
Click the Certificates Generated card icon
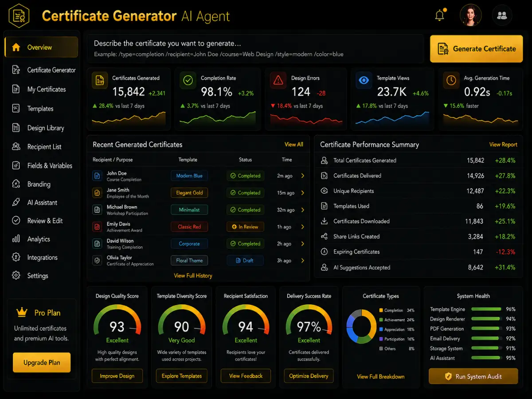(x=100, y=80)
